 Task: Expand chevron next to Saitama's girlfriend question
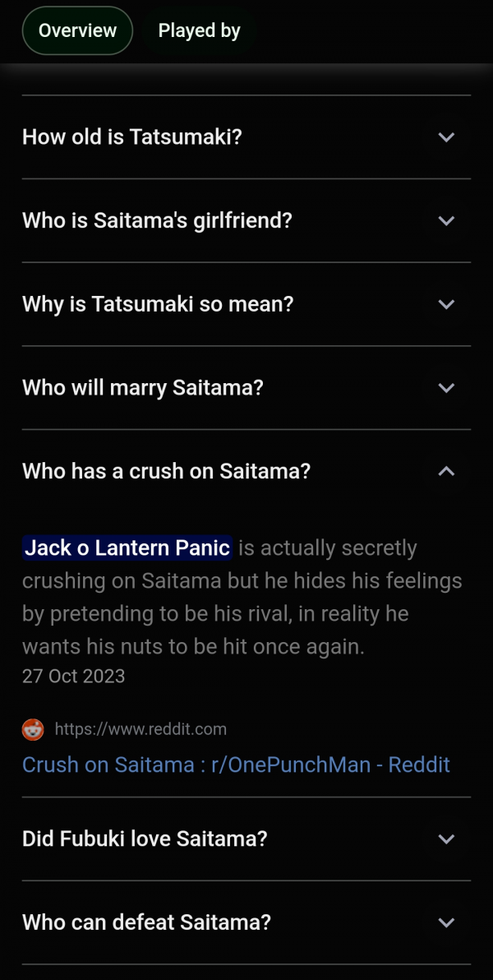(446, 220)
